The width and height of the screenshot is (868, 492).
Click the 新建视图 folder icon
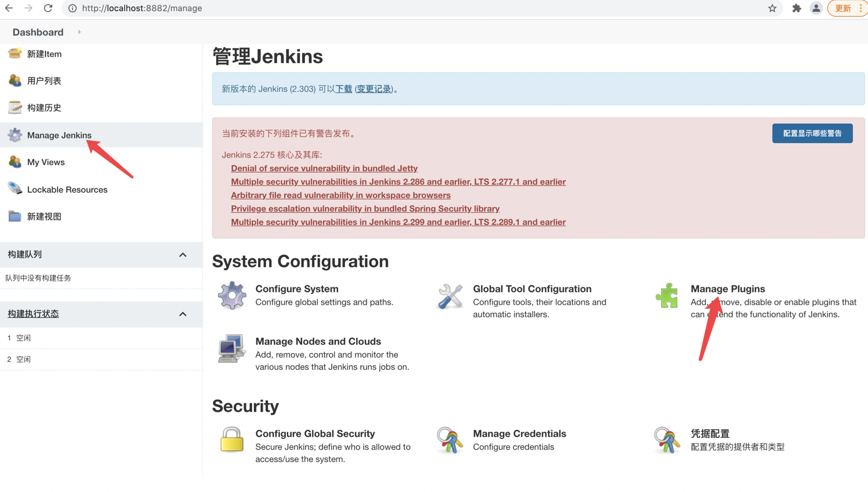coord(15,216)
